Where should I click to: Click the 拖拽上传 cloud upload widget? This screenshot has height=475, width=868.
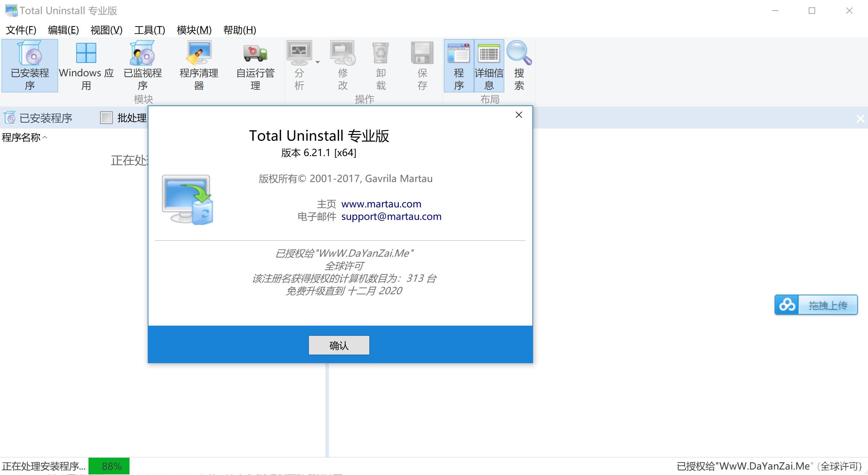coord(816,305)
